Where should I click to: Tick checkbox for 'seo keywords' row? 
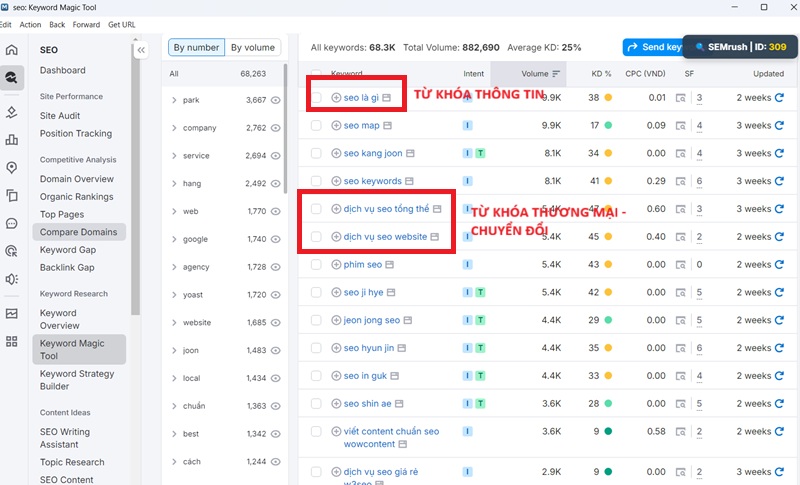click(x=316, y=181)
